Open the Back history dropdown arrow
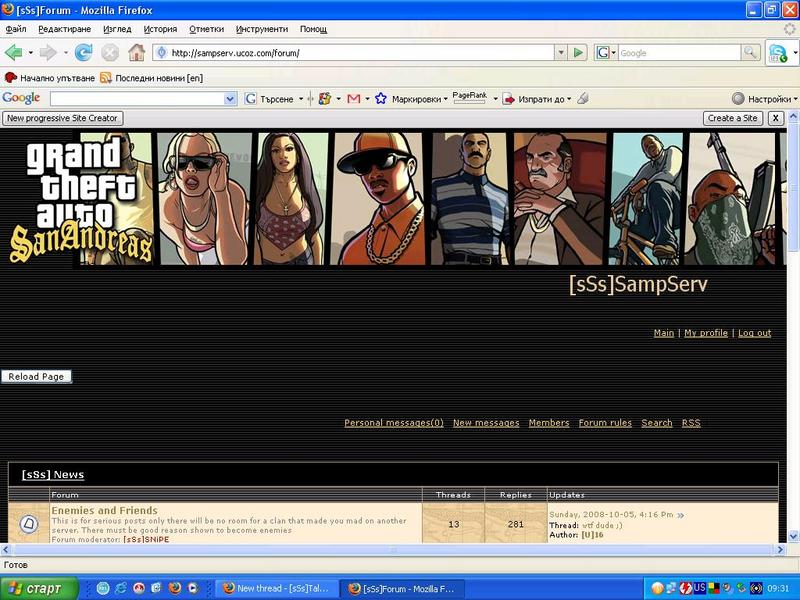Image resolution: width=800 pixels, height=600 pixels. click(31, 53)
